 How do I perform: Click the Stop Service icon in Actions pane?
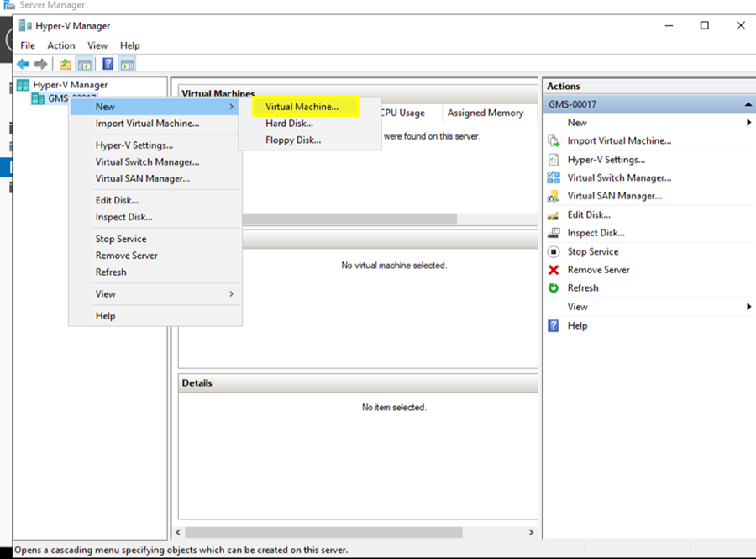pyautogui.click(x=554, y=251)
